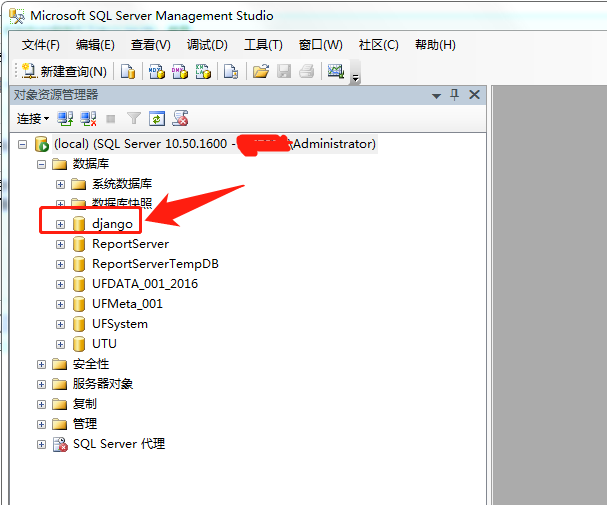
Task: Expand the UFMeta_001 database node
Action: click(x=60, y=305)
